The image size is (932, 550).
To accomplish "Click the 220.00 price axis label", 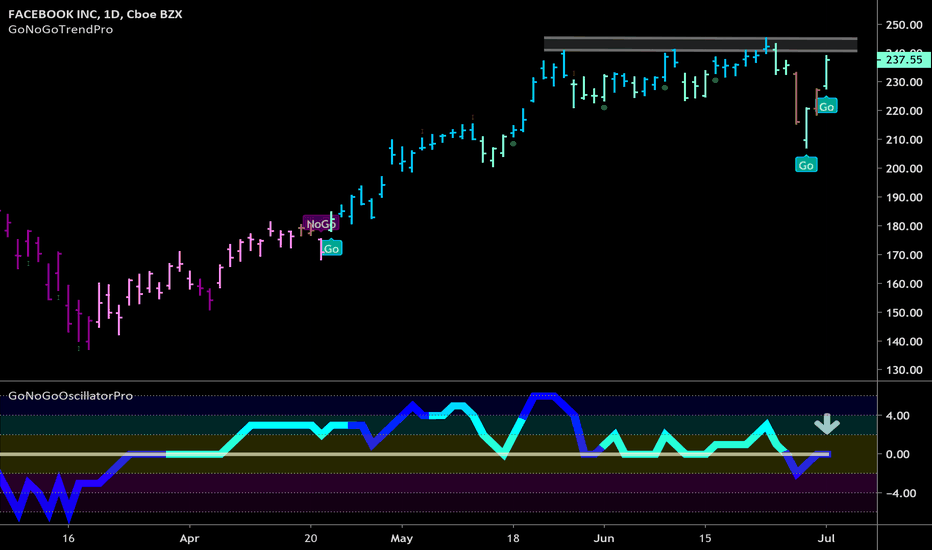I will (x=904, y=111).
